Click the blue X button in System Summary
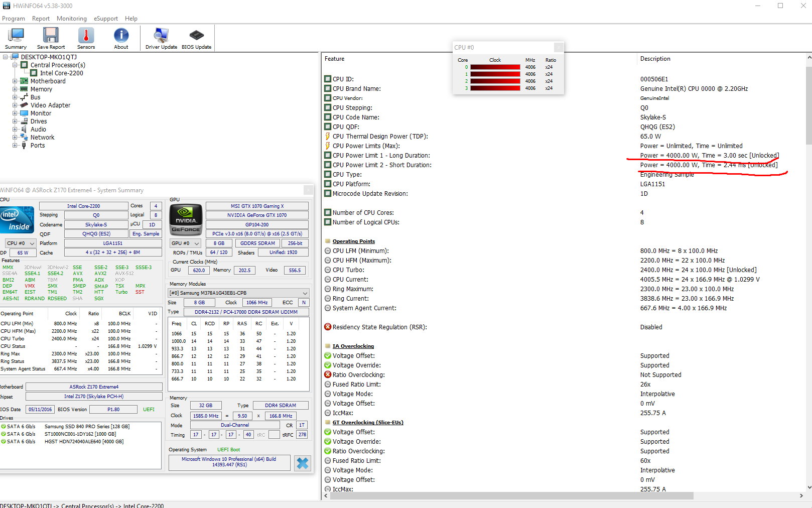The height and width of the screenshot is (508, 812). [303, 463]
